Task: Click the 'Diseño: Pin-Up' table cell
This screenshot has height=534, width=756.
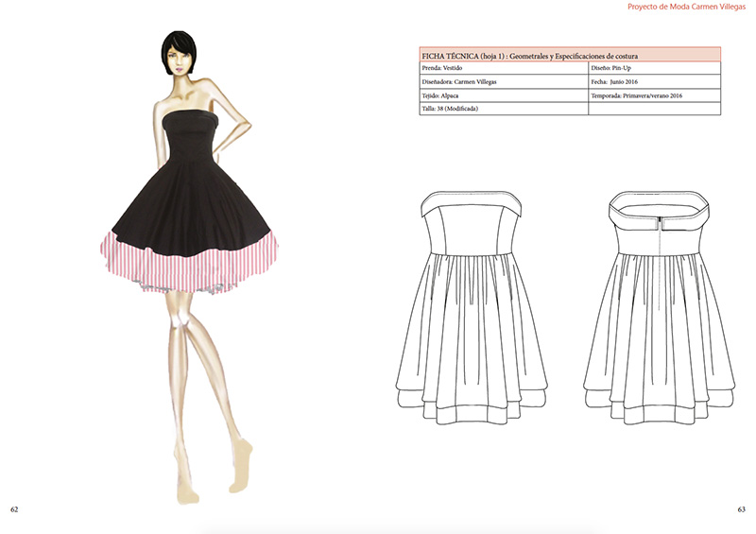Action: point(654,68)
